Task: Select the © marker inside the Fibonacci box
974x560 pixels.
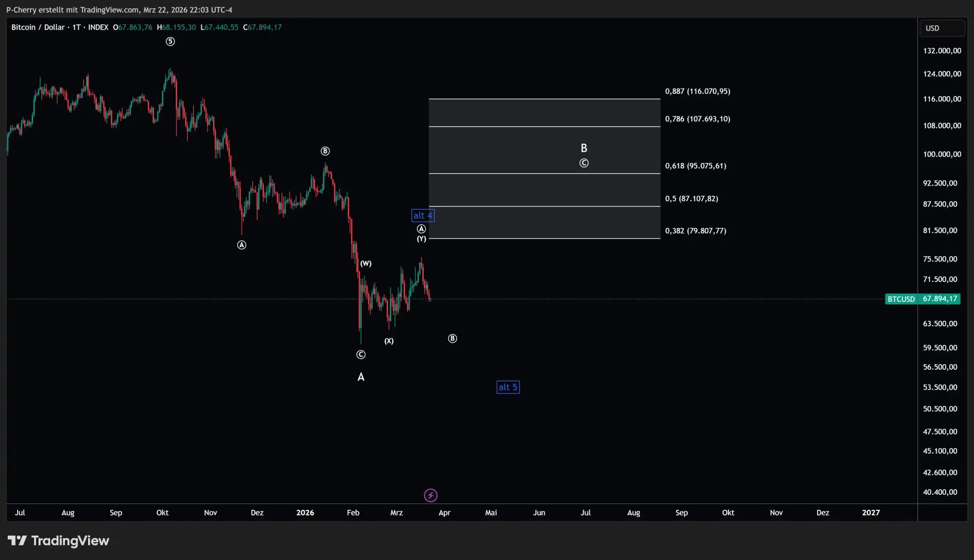Action: point(584,163)
